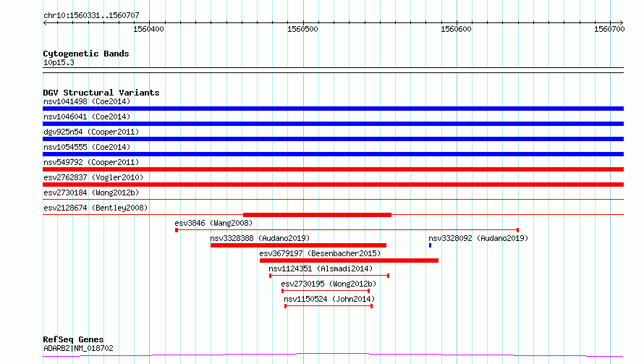Click the esv3679197 (Besenbacher2015) label

pyautogui.click(x=320, y=253)
